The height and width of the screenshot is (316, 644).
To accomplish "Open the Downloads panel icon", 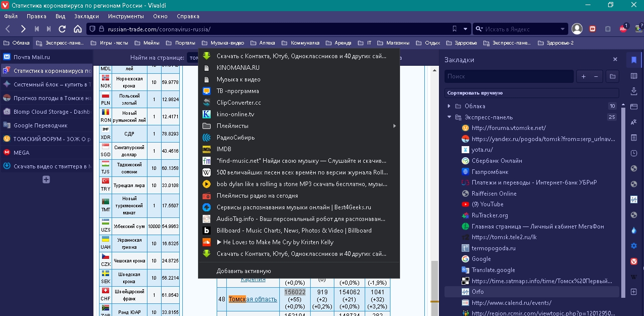I will pos(634,91).
